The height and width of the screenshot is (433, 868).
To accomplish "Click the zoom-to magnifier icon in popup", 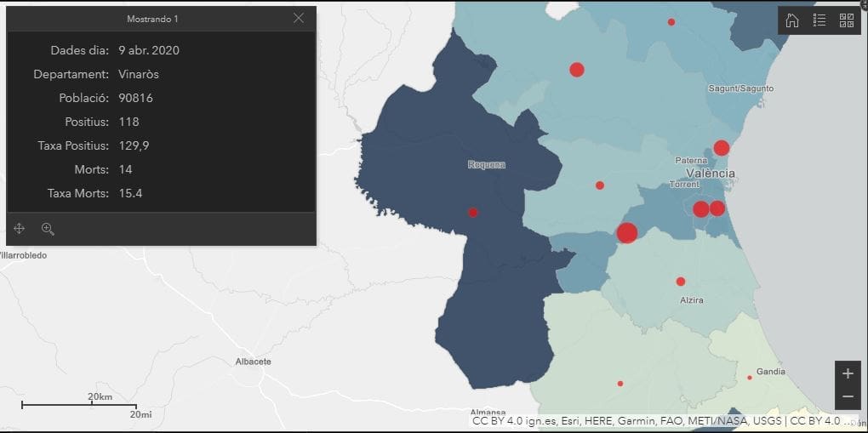I will pos(48,229).
